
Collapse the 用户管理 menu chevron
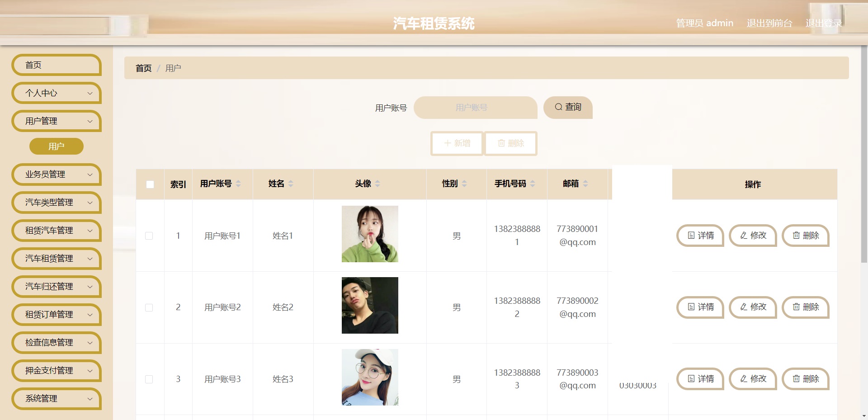[x=90, y=121]
